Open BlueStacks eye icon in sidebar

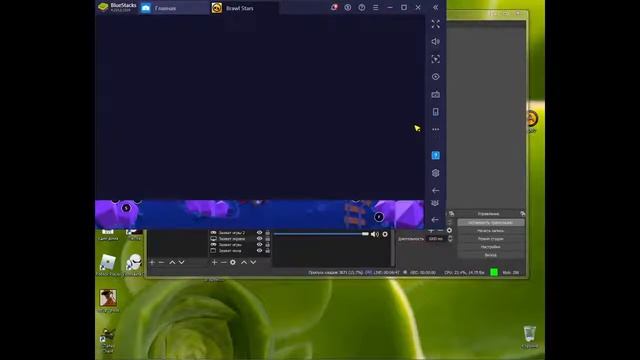point(436,77)
